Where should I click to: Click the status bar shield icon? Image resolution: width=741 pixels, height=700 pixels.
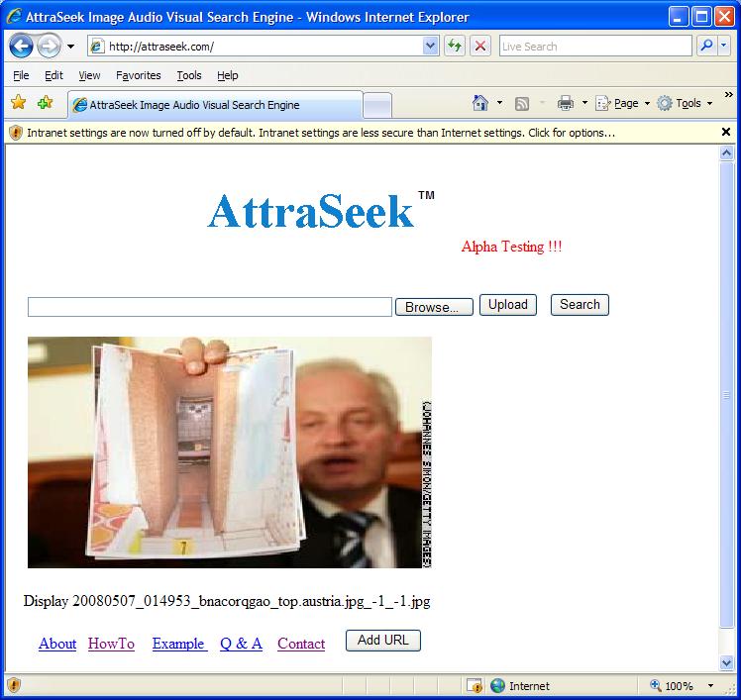[14, 685]
